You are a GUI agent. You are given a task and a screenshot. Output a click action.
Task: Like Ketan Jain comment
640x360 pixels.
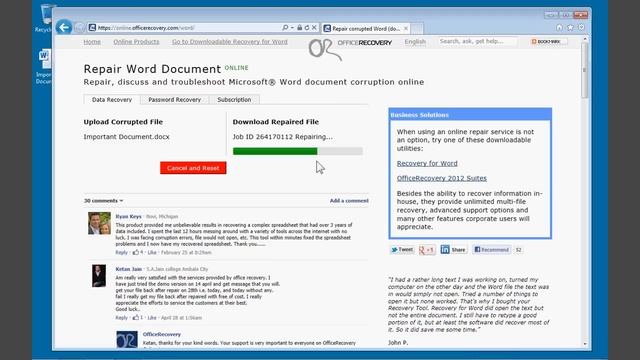(152, 318)
